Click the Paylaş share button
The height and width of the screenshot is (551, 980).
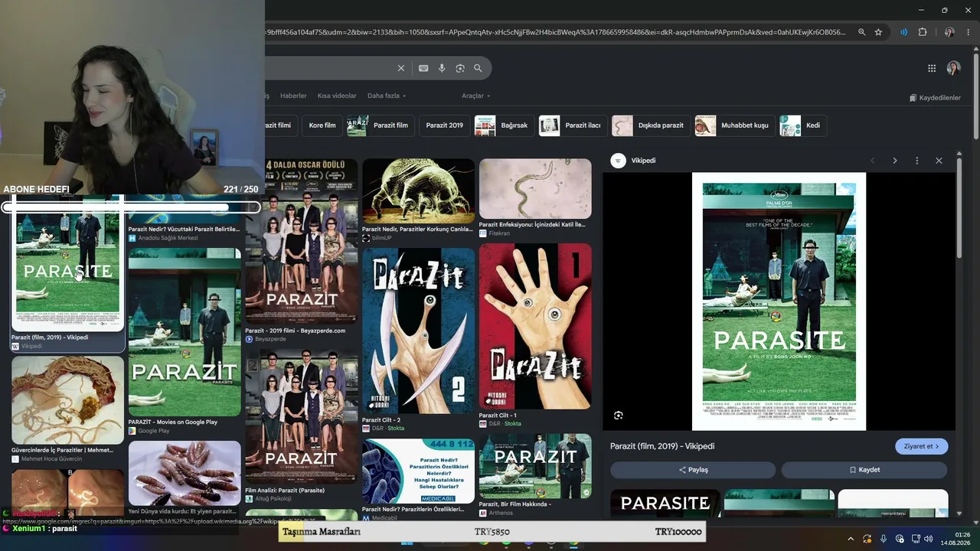(x=693, y=470)
